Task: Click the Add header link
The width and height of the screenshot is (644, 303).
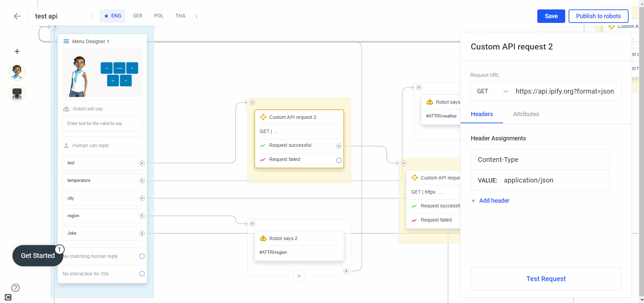Action: coord(494,201)
